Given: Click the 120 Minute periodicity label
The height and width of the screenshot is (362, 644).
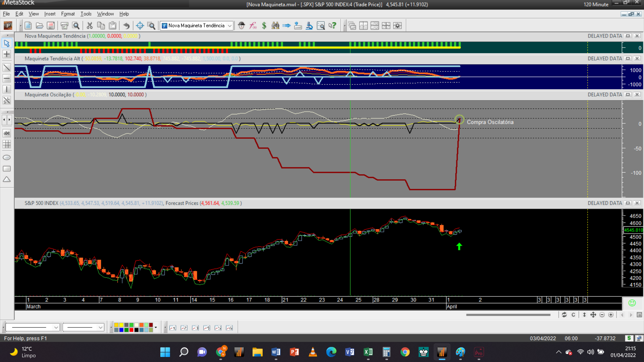Looking at the screenshot, I should tap(596, 4).
